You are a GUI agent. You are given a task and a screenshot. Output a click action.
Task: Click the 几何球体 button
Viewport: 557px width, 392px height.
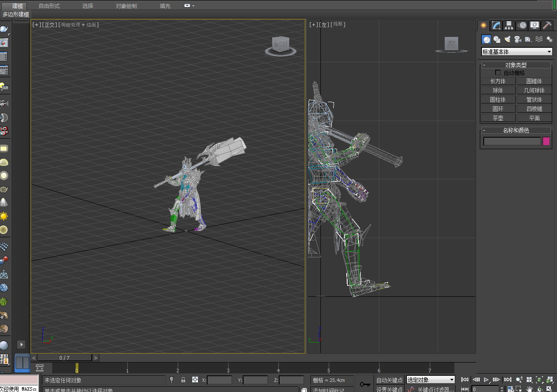pyautogui.click(x=534, y=90)
